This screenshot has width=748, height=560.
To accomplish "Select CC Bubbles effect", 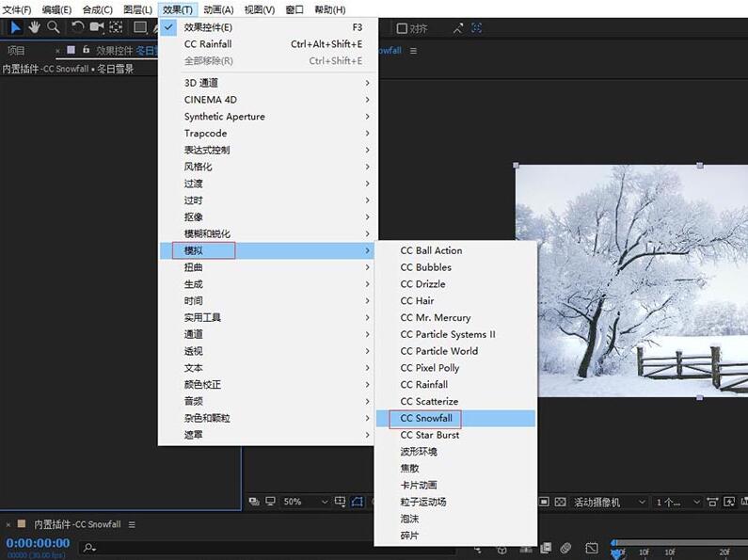I will point(455,267).
